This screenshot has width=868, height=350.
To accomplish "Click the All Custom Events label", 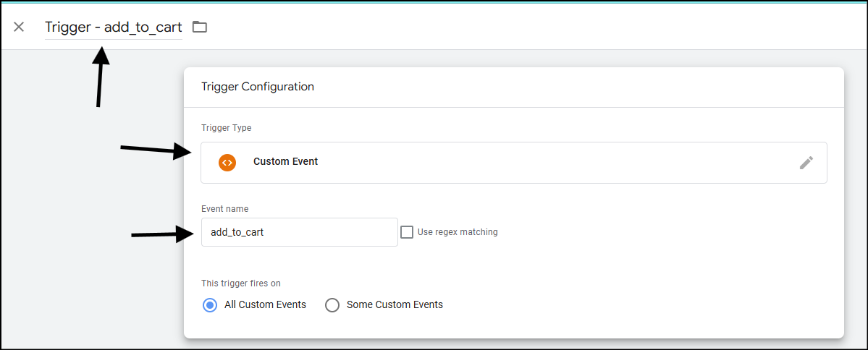I will point(265,304).
